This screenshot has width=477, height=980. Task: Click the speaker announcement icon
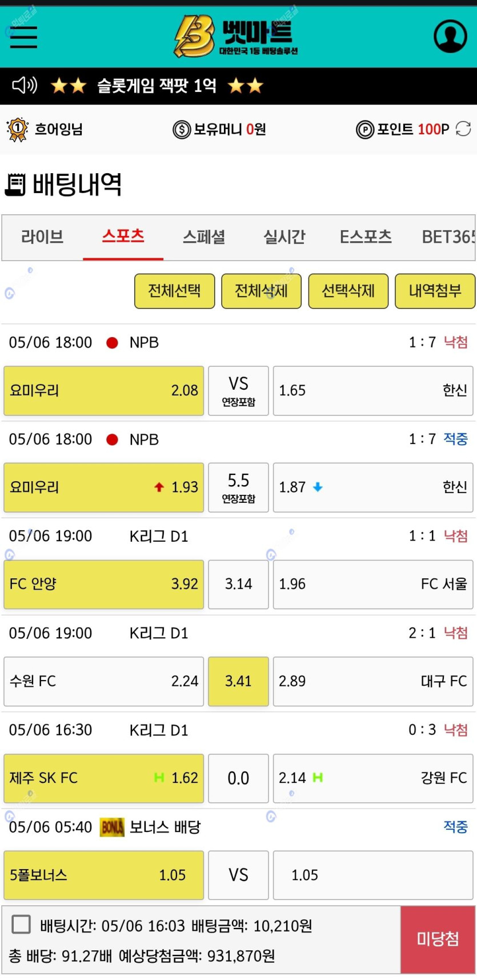tap(25, 86)
